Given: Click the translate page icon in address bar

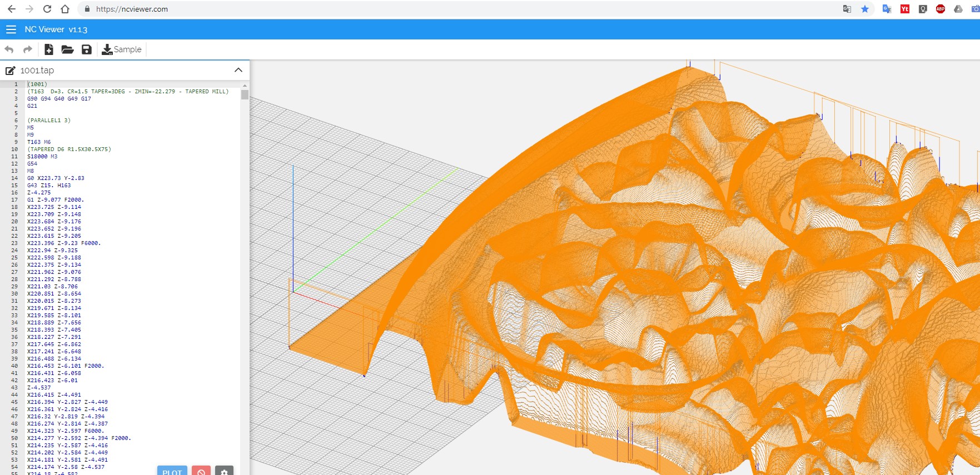Looking at the screenshot, I should point(847,9).
